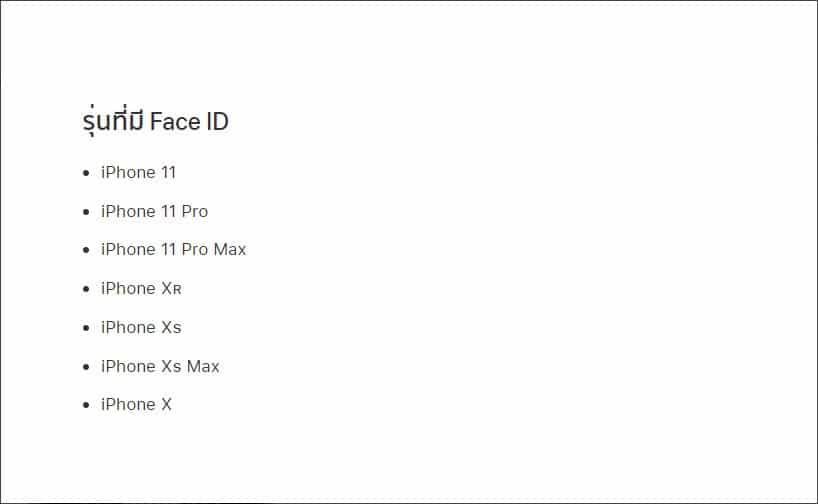Click the word "Max" in "iPhone Xs Max"
The width and height of the screenshot is (818, 504).
pyautogui.click(x=203, y=366)
